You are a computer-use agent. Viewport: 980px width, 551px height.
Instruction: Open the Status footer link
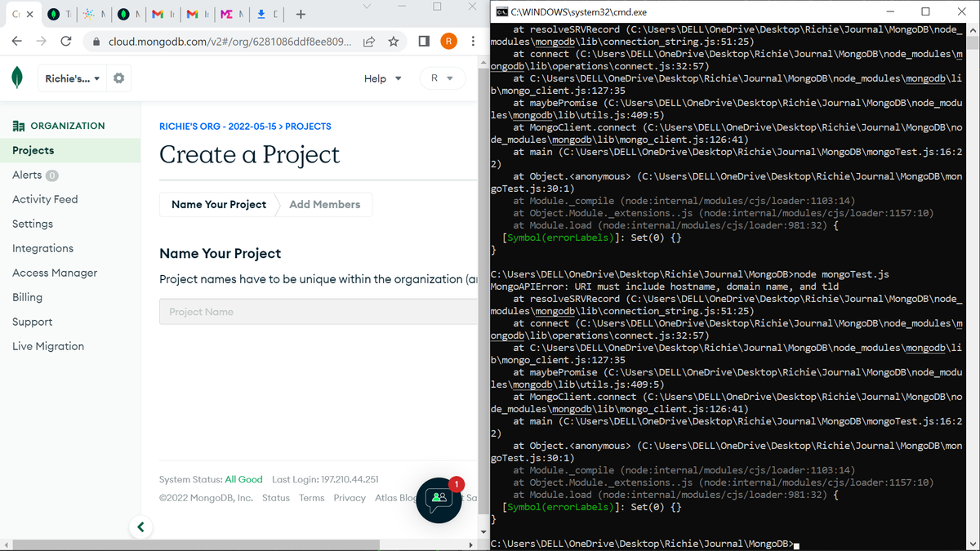click(276, 498)
